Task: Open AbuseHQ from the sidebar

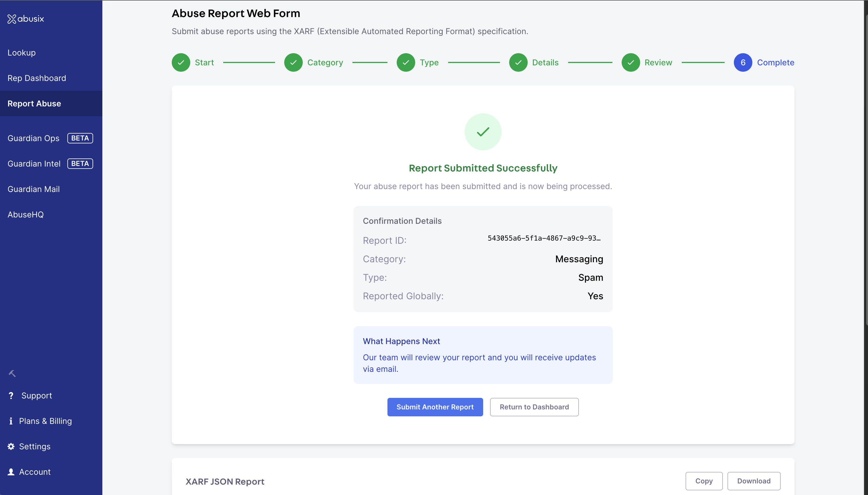Action: click(x=25, y=215)
